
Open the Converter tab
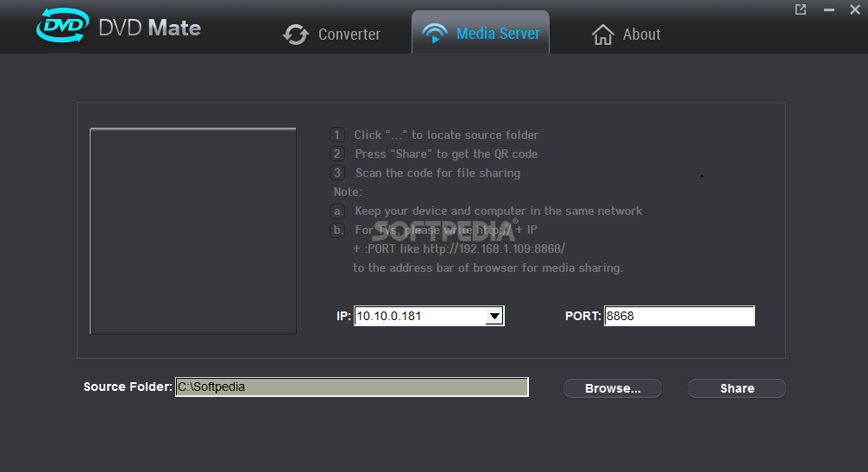331,35
